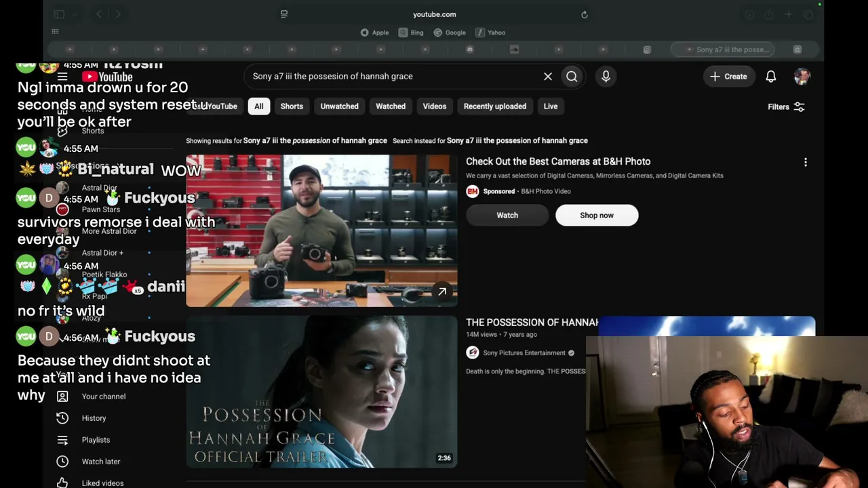The height and width of the screenshot is (488, 868).
Task: Open the Safari Share icon
Action: tap(768, 14)
